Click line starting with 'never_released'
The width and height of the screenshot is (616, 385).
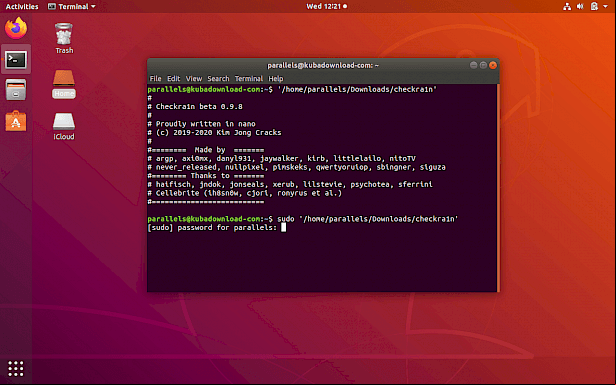[297, 167]
